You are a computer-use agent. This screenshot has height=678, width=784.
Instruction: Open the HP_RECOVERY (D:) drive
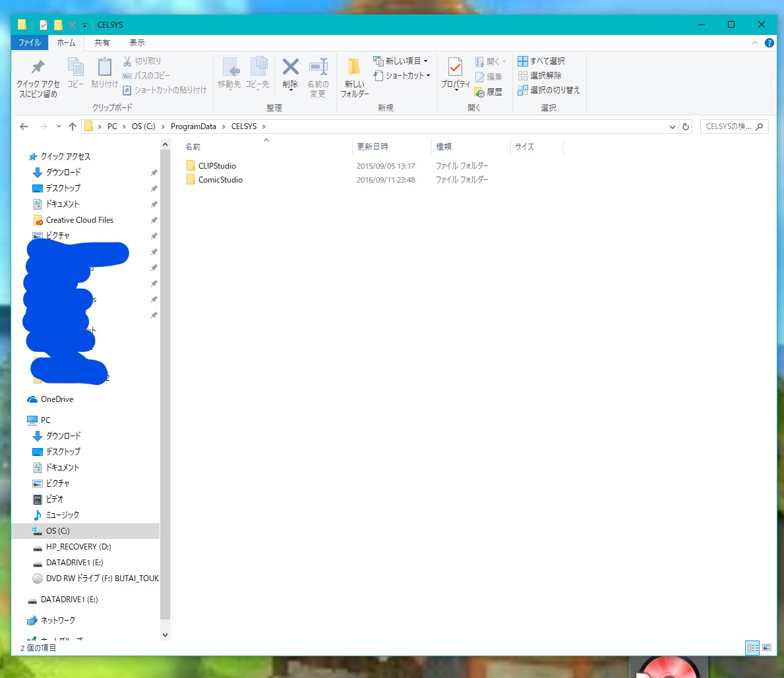(78, 547)
